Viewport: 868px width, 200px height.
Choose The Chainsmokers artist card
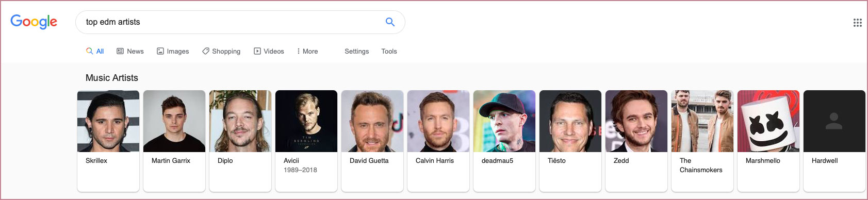pos(702,141)
